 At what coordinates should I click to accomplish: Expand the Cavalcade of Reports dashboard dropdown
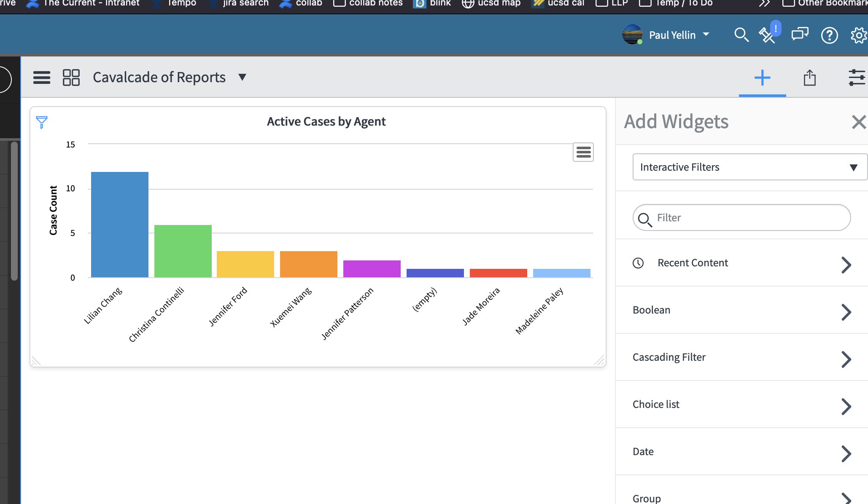coord(242,77)
